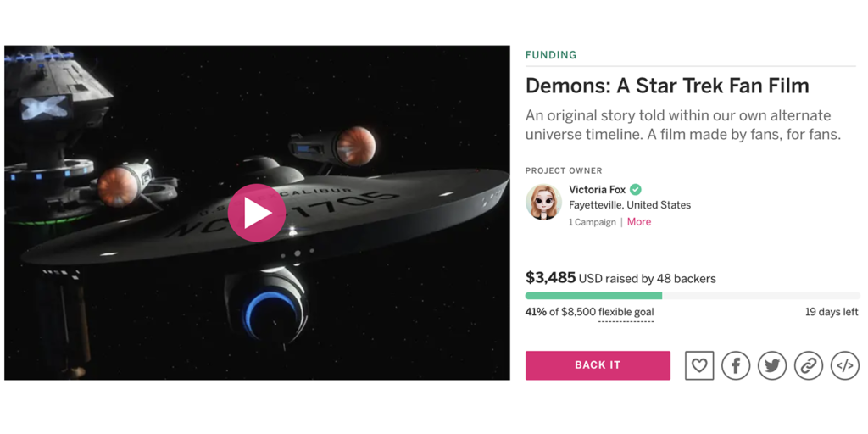
Task: Click the verified checkmark badge
Action: (x=636, y=189)
